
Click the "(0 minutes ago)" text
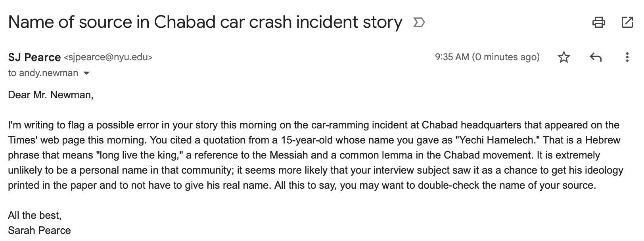pyautogui.click(x=506, y=57)
